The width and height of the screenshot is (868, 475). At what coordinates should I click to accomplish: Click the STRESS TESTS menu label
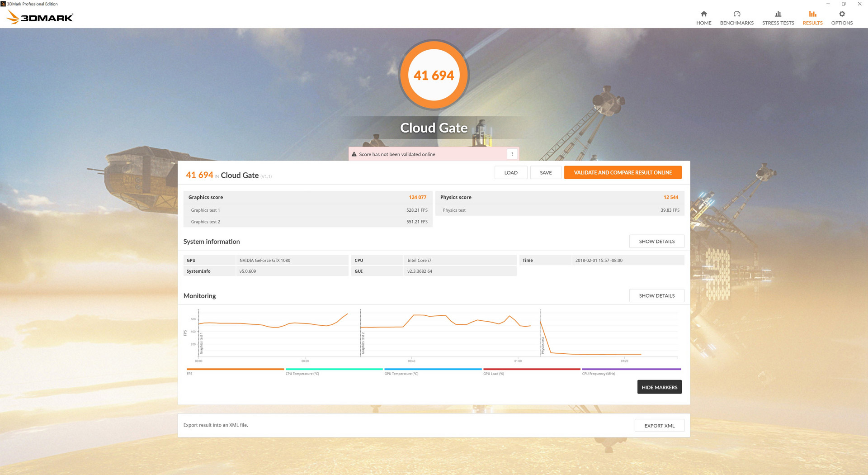point(778,23)
